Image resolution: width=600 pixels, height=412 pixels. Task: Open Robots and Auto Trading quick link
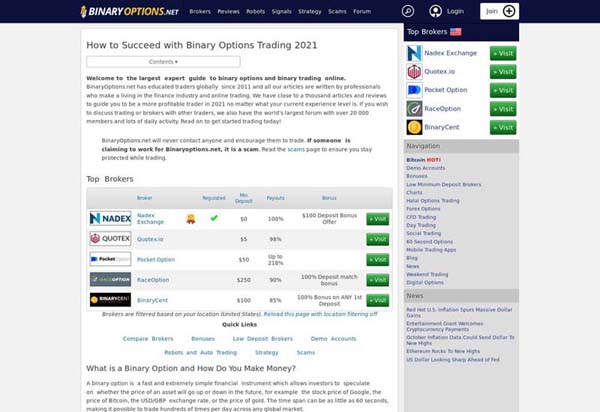[x=201, y=353]
